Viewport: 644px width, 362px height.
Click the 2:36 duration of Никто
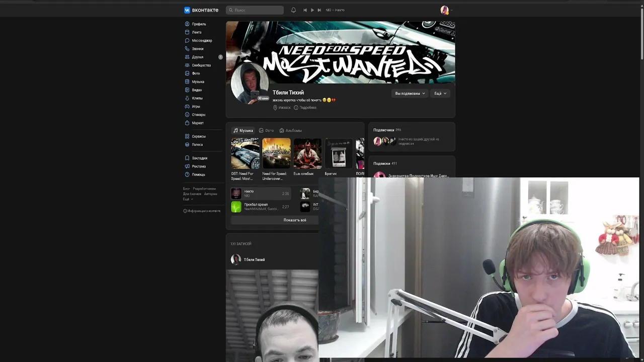point(285,194)
